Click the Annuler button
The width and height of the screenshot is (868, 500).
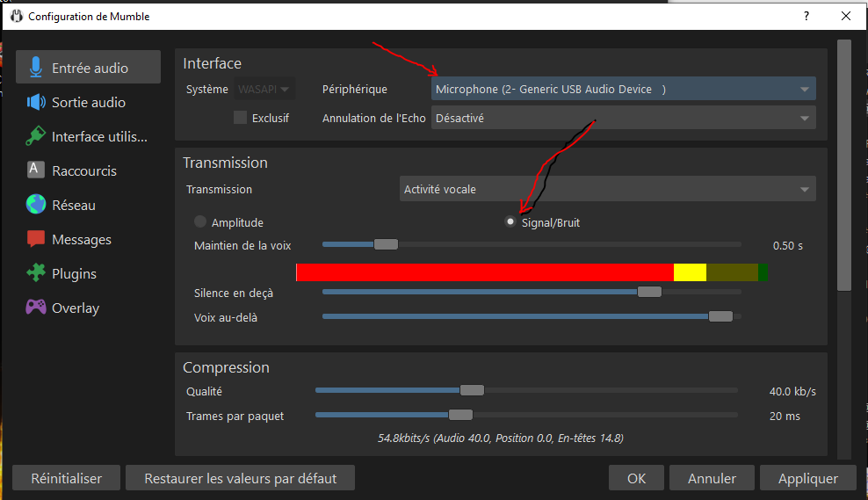click(712, 478)
